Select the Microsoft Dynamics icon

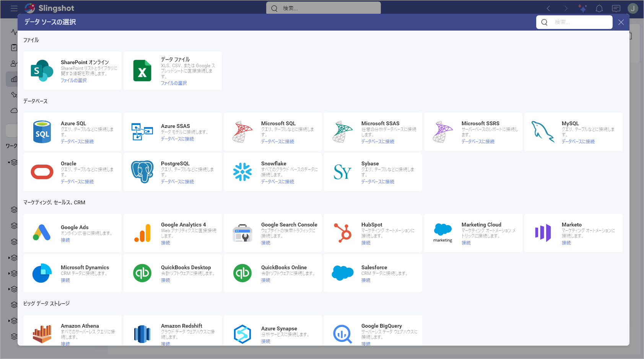42,273
